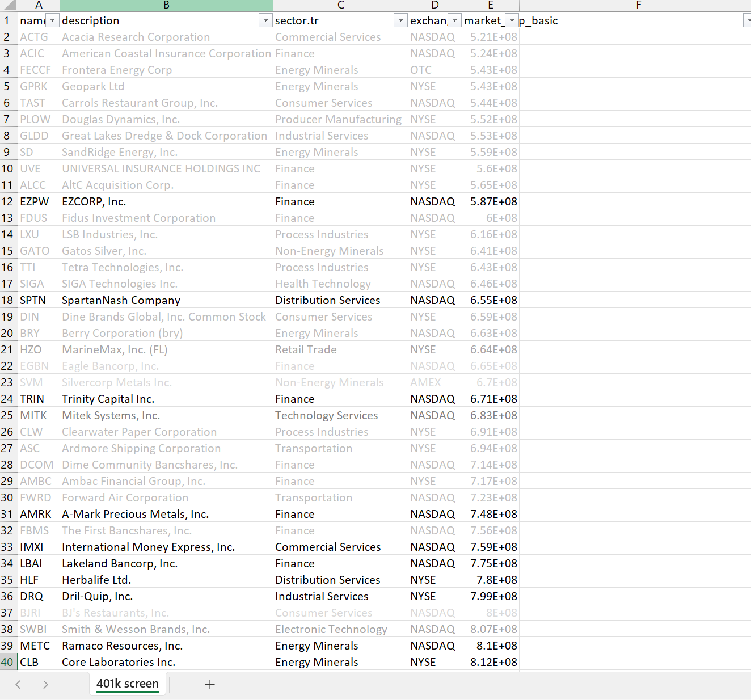Select column F header

tap(638, 5)
